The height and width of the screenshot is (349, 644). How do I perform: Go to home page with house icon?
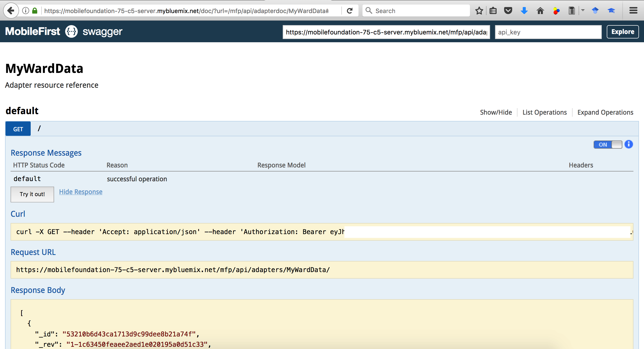pyautogui.click(x=540, y=11)
